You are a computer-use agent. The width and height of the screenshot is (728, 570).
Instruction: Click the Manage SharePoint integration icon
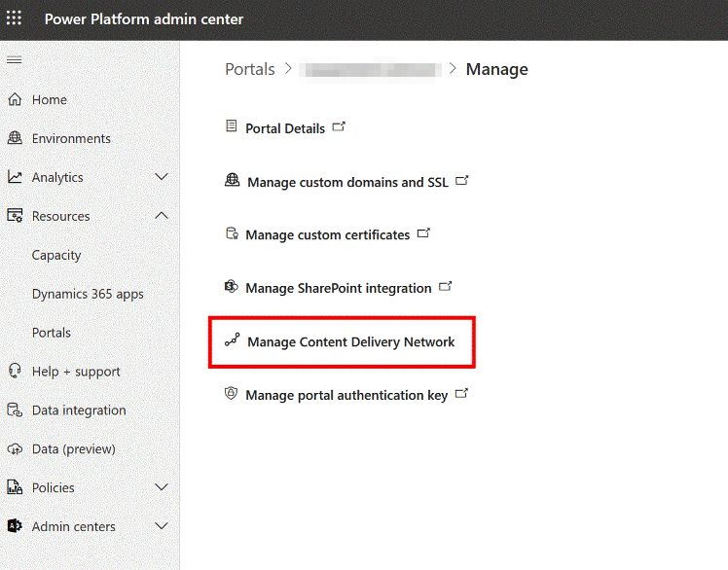click(x=231, y=288)
